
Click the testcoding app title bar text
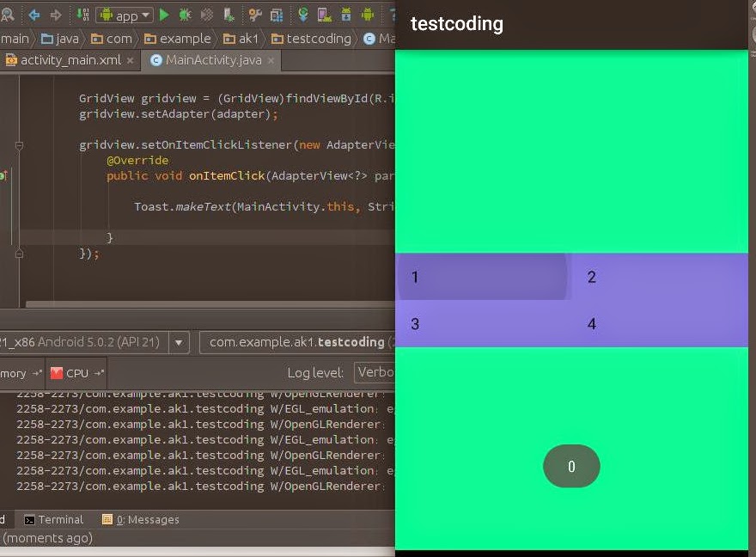[456, 24]
